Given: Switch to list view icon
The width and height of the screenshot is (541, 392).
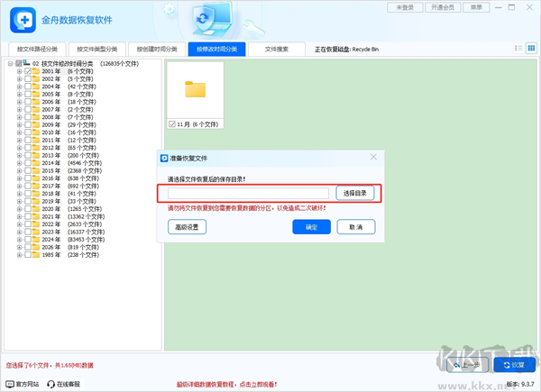Looking at the screenshot, I should coord(518,49).
